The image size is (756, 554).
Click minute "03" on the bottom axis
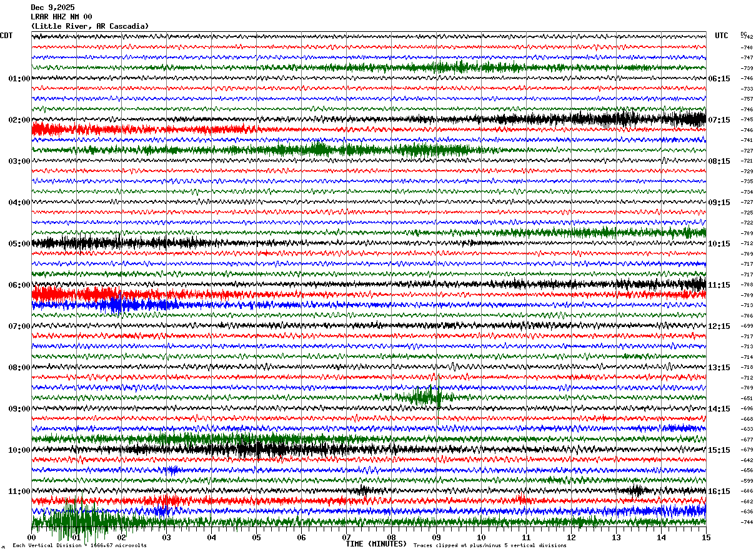[166, 537]
